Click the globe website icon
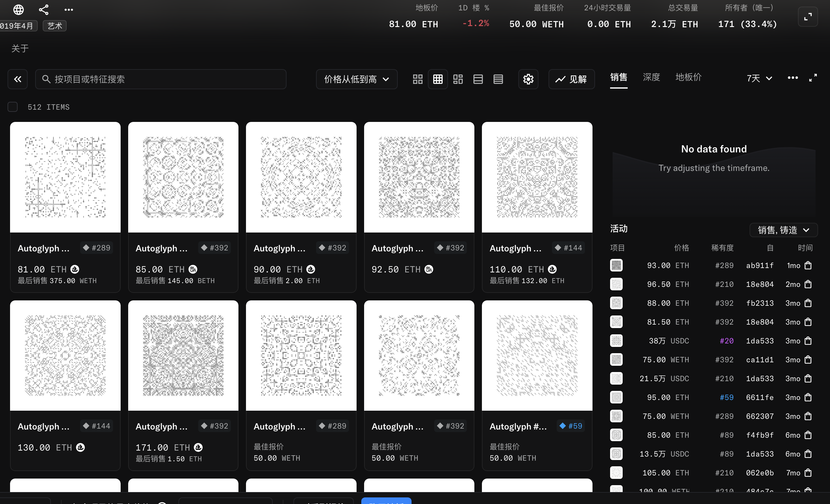 (x=19, y=9)
